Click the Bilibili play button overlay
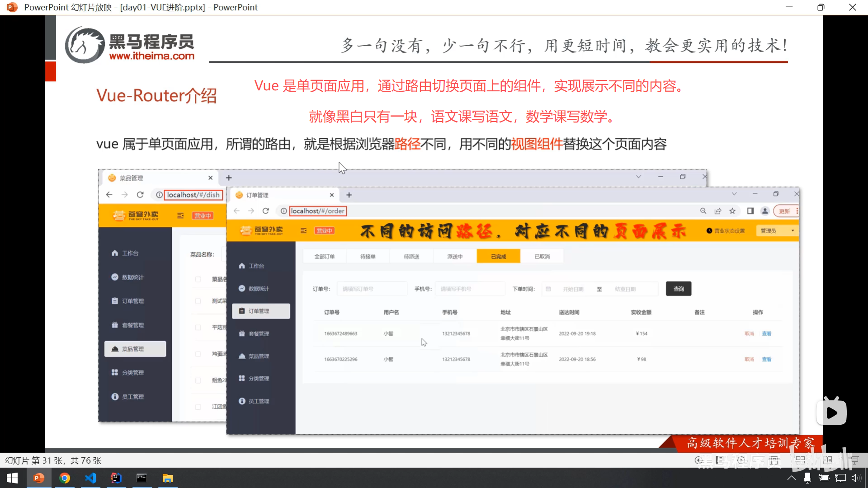 [831, 413]
